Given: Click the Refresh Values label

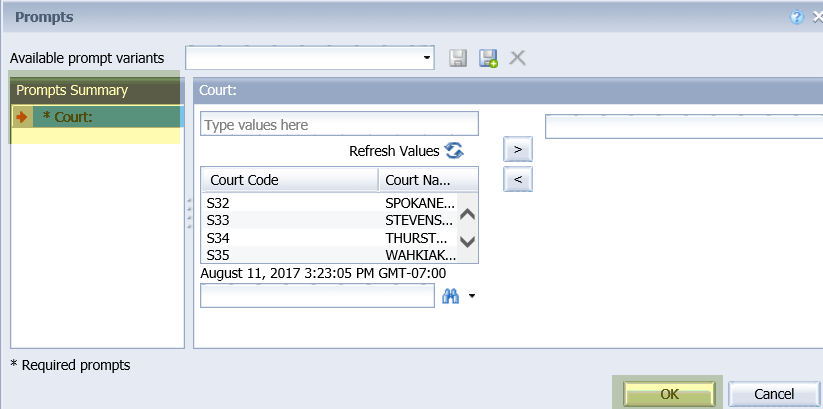Looking at the screenshot, I should coord(394,151).
